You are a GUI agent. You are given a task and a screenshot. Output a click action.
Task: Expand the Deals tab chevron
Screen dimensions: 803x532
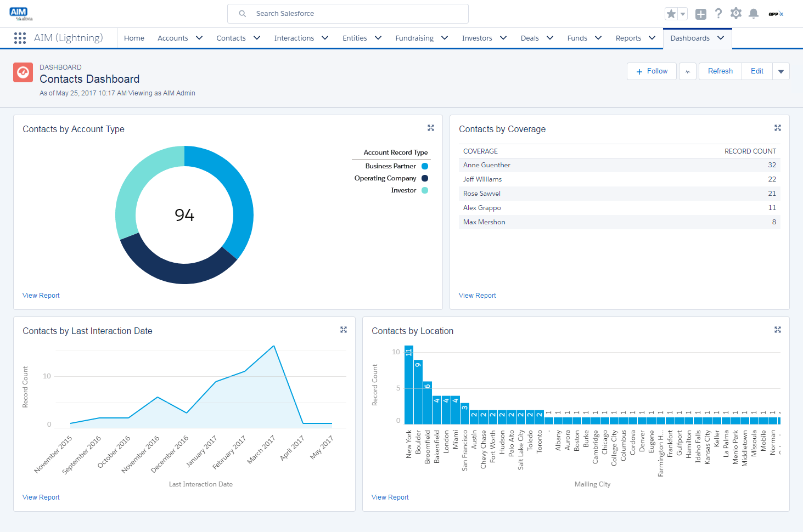(550, 38)
